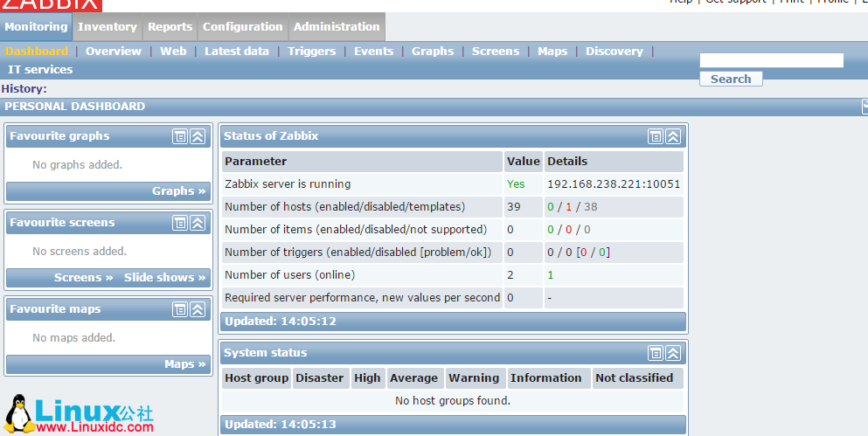Collapse the Favourite maps widget

pos(198,309)
